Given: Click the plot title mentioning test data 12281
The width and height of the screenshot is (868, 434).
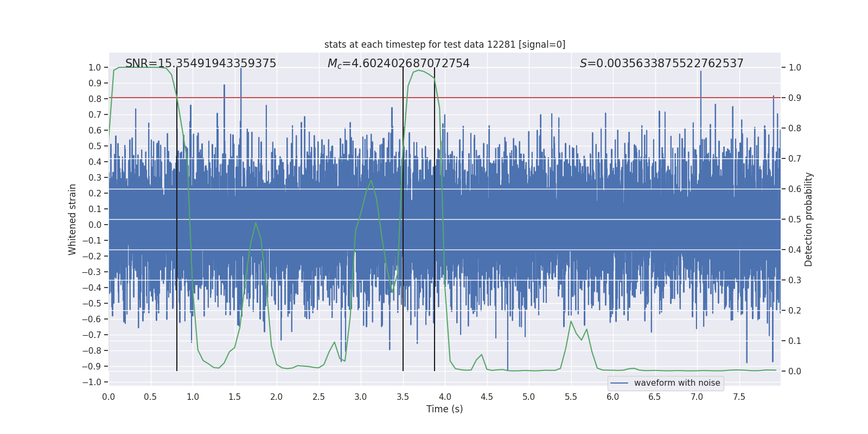Looking at the screenshot, I should tap(444, 44).
